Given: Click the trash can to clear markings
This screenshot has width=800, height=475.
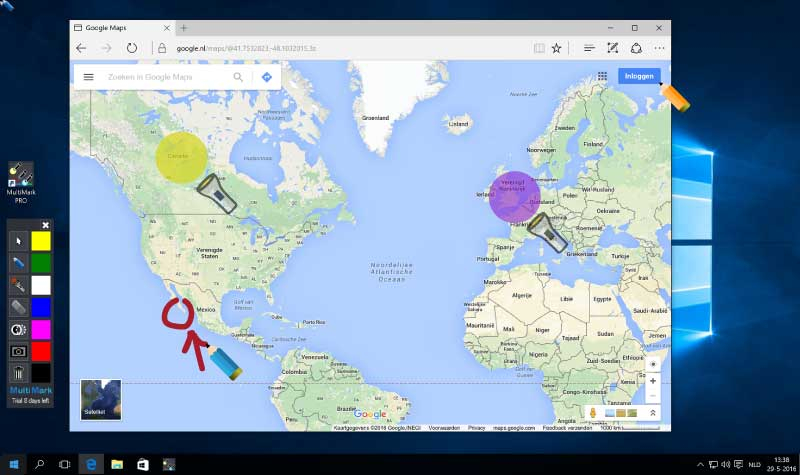Looking at the screenshot, I should (19, 373).
